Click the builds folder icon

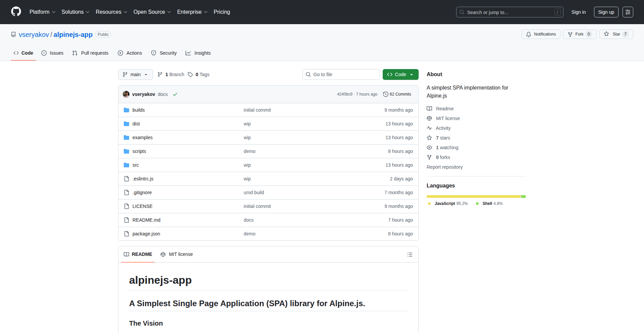click(126, 110)
